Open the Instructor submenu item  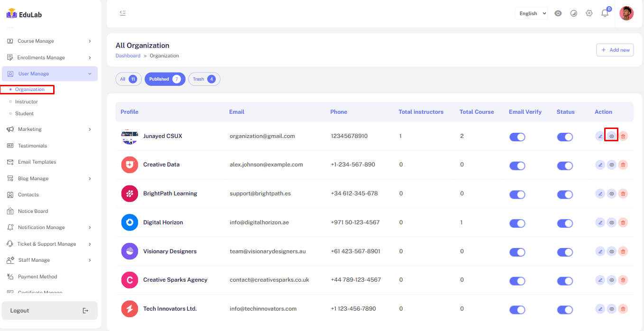coord(27,102)
